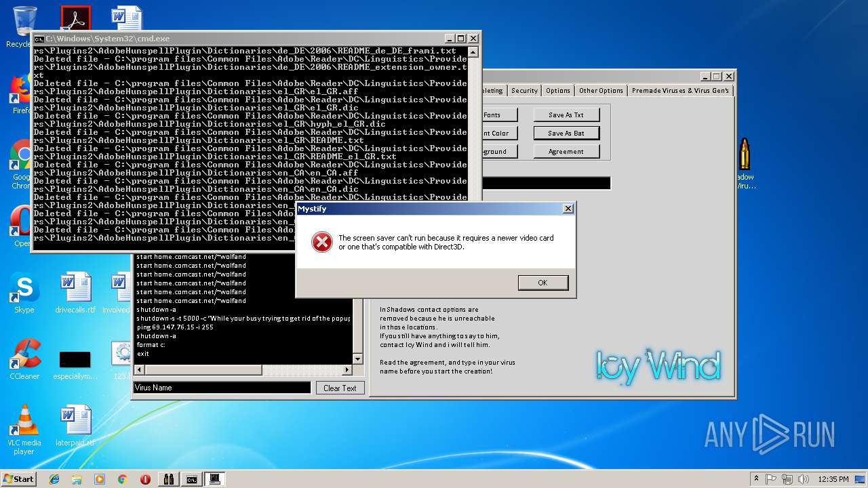Open the Action Center flag tray icon

pos(771,479)
